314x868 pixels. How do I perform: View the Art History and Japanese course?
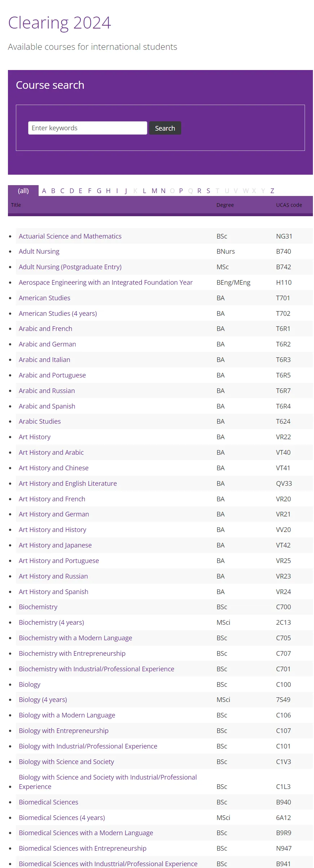tap(55, 545)
